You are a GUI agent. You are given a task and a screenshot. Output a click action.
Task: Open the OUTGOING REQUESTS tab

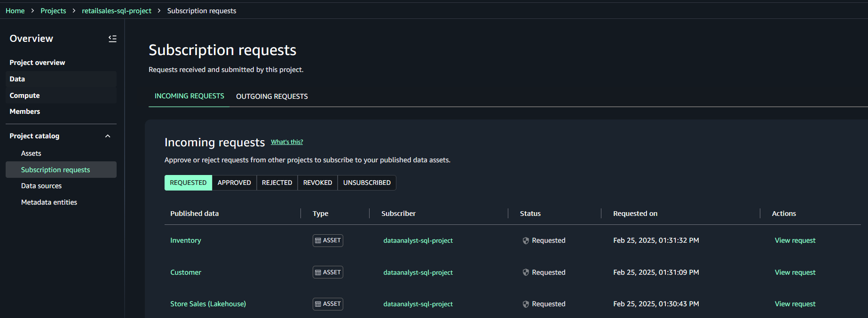click(272, 96)
